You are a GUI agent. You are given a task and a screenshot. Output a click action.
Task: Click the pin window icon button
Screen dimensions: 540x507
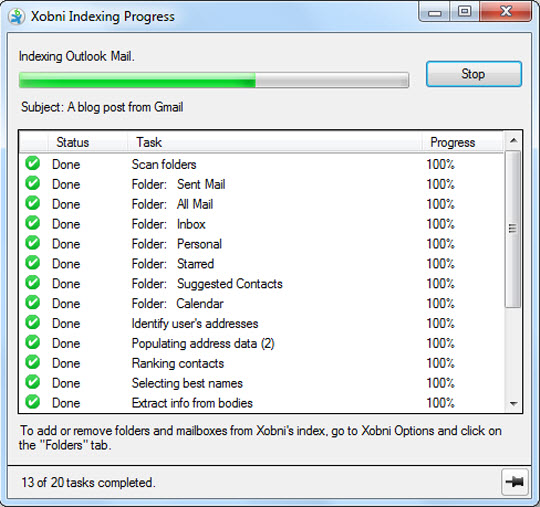(515, 482)
